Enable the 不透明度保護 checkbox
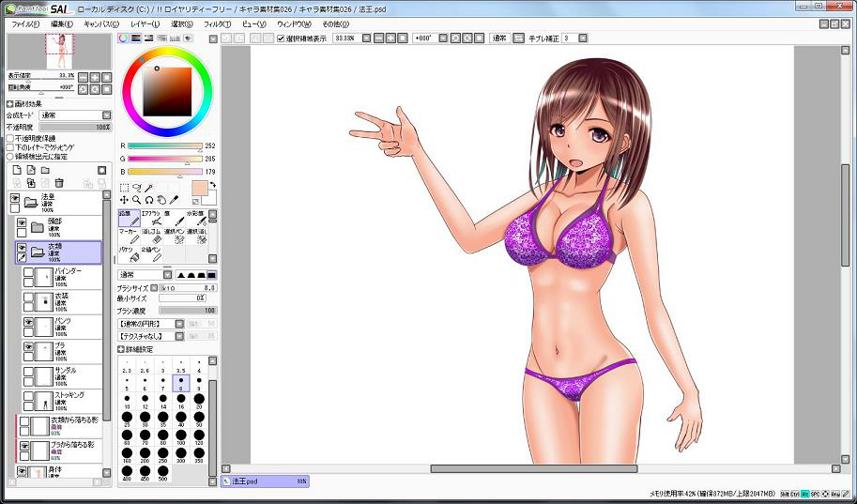 (x=11, y=138)
